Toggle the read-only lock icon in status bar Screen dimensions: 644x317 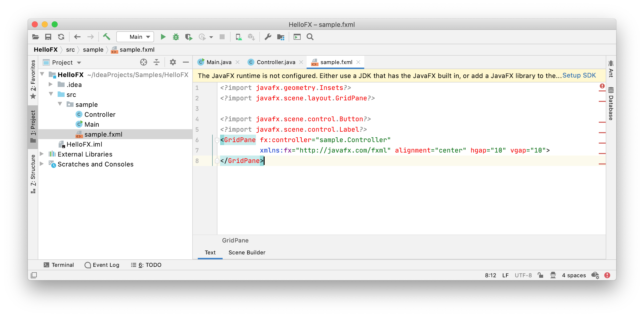click(x=540, y=275)
